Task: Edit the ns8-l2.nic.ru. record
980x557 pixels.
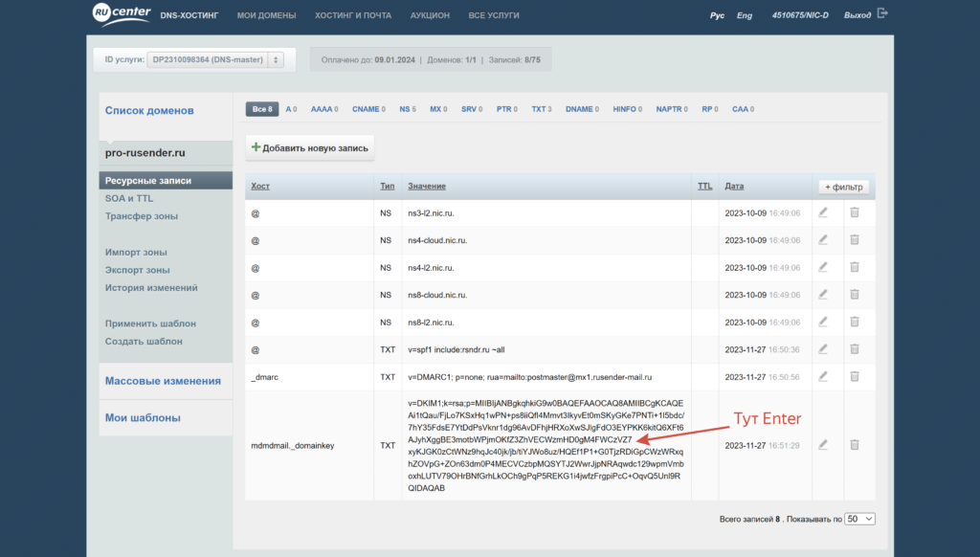Action: 823,322
